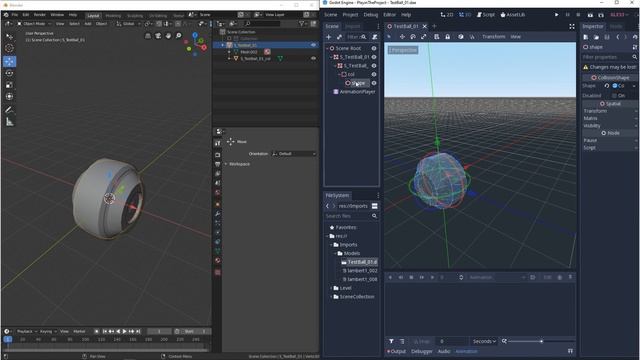This screenshot has height=360, width=640.
Task: Open Shape resource dropdown arrow in Godot Inspector
Action: tap(634, 86)
